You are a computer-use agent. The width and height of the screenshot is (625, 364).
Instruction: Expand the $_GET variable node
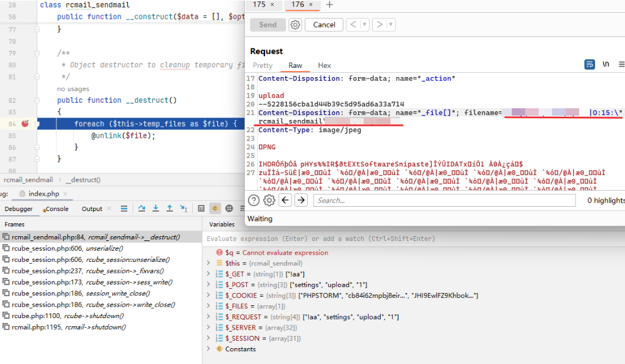click(209, 274)
